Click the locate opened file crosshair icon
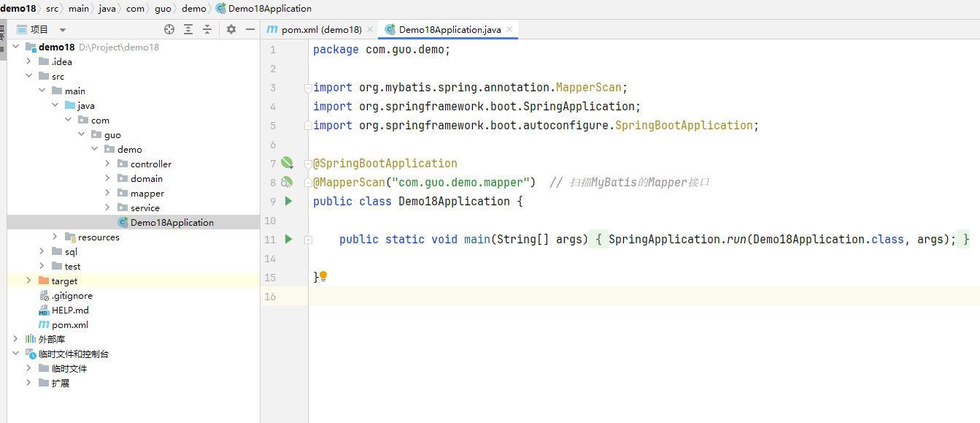 (x=169, y=29)
